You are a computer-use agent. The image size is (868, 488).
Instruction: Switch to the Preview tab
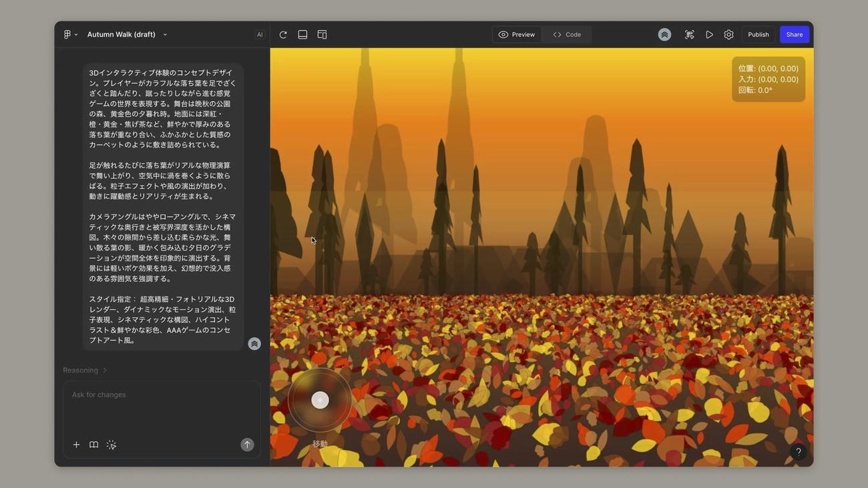(517, 35)
